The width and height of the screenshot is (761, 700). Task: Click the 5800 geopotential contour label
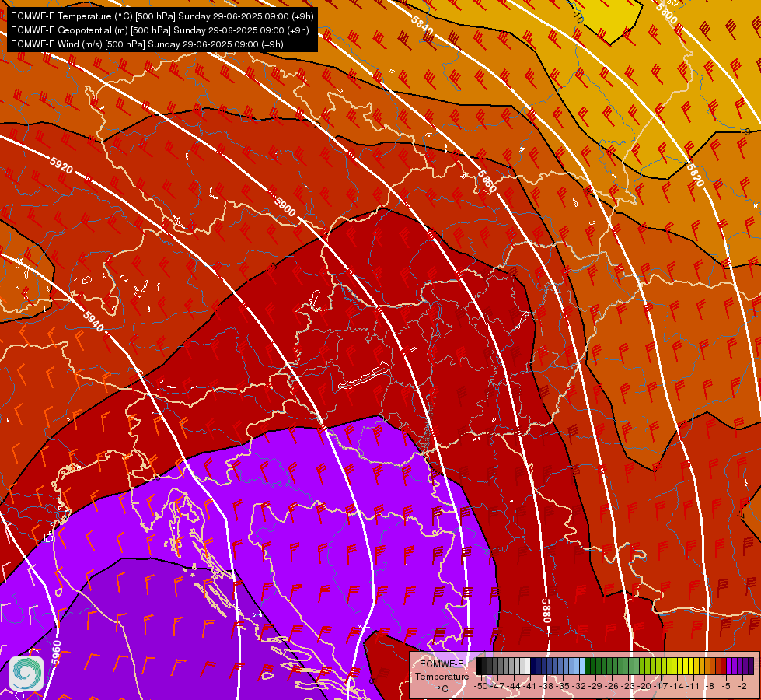point(666,13)
